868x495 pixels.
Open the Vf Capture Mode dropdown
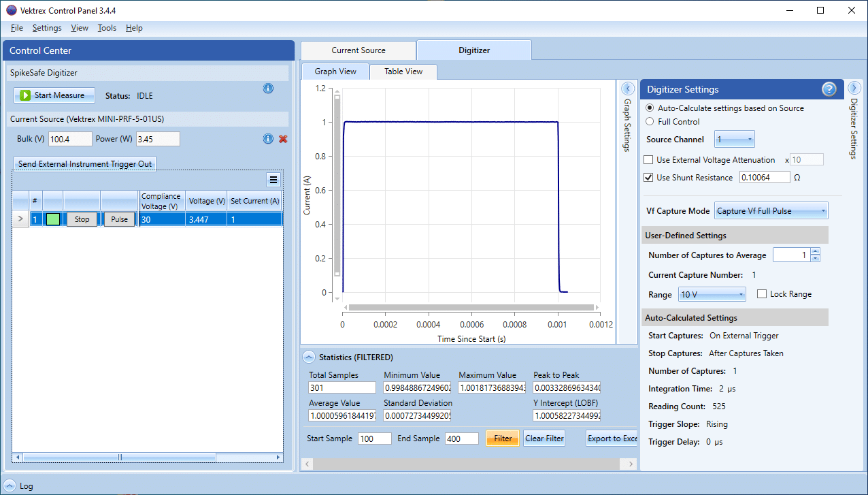(771, 210)
